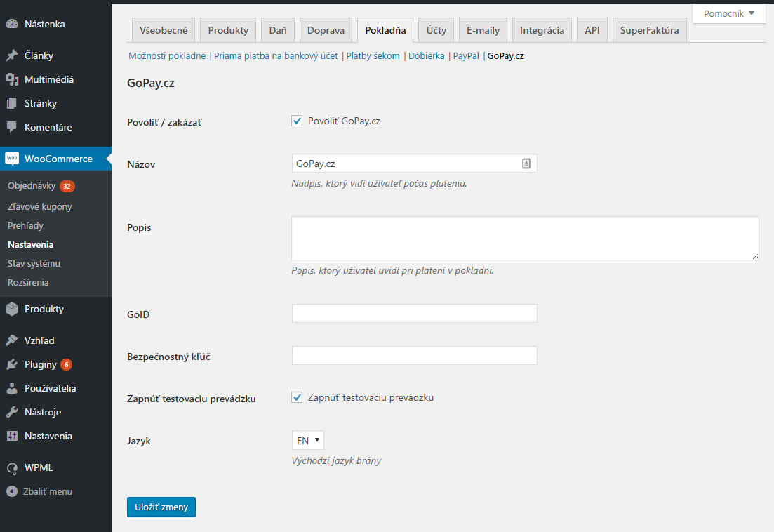The width and height of the screenshot is (774, 532).
Task: Open the Jazyk language dropdown
Action: (307, 440)
